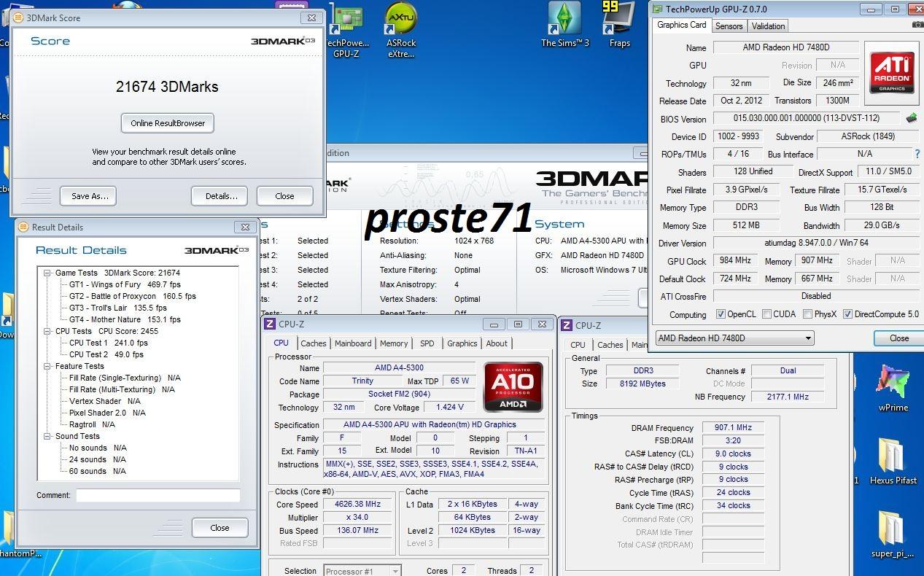Screen dimensions: 924x576
Task: Select the 24 sounds row
Action: pos(97,459)
